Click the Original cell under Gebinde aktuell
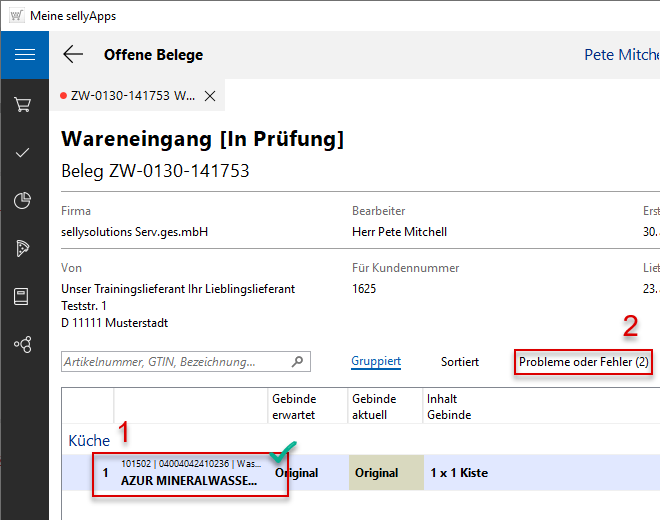The width and height of the screenshot is (660, 520). point(376,473)
